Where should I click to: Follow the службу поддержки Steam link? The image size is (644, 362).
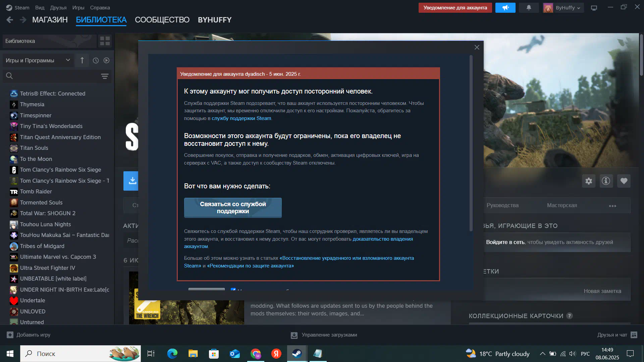click(x=241, y=118)
